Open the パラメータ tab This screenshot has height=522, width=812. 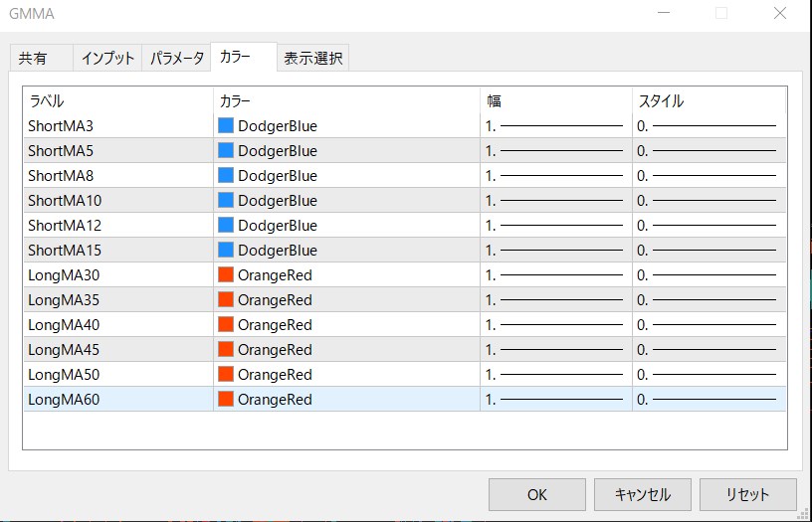(x=176, y=58)
